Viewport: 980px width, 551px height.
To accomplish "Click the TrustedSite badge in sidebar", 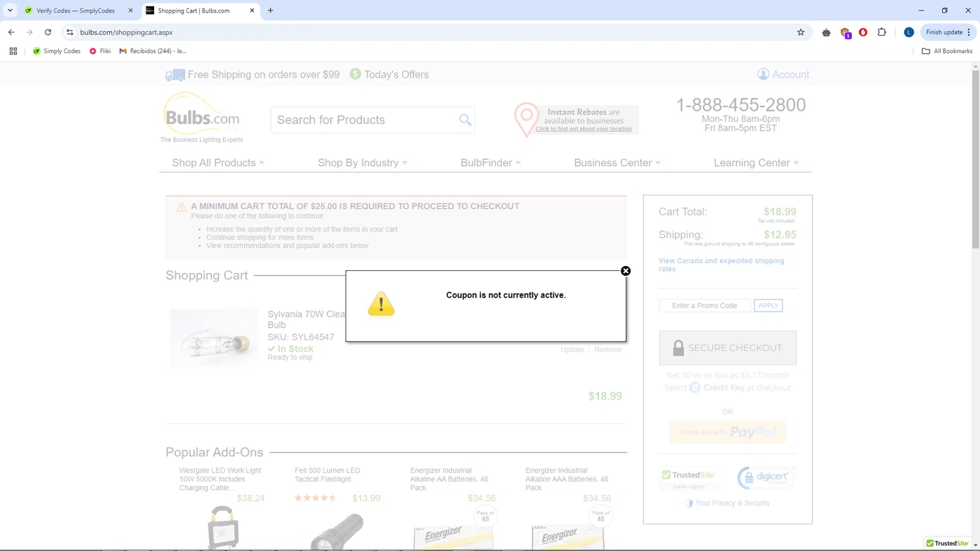I will pyautogui.click(x=689, y=479).
